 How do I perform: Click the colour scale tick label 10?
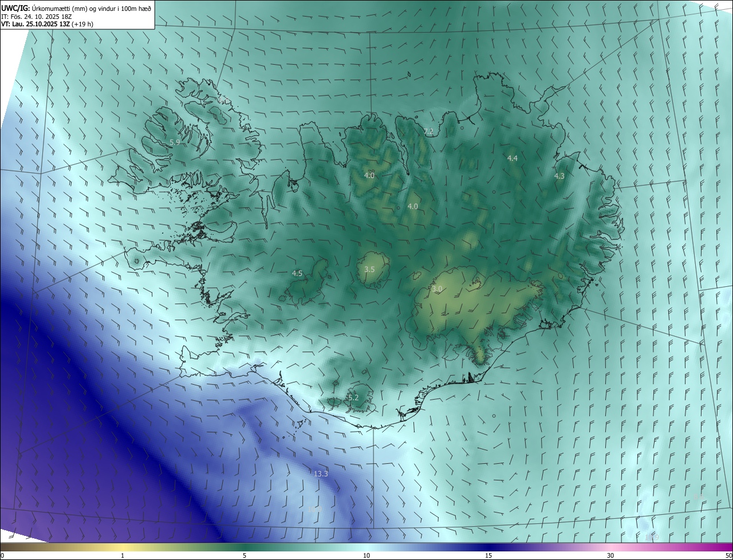coord(366,555)
